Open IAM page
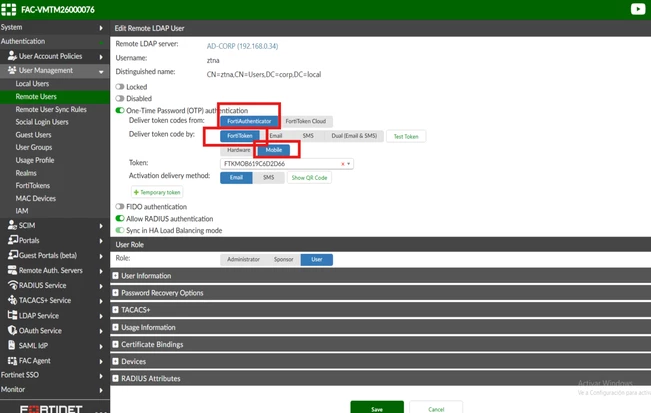651x413 pixels. tap(22, 210)
